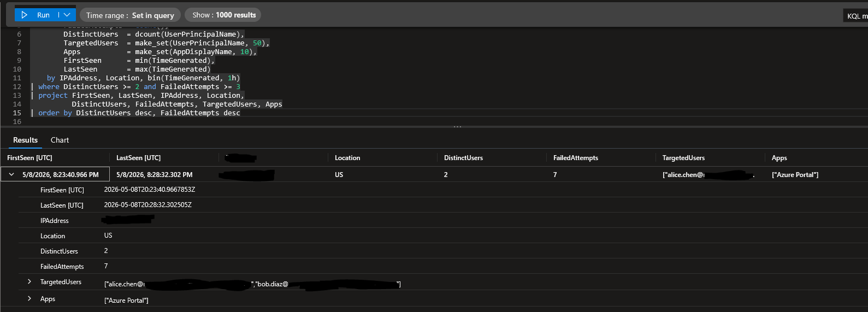Click the FailedAttempts detail field label
The height and width of the screenshot is (312, 868).
coord(62,267)
